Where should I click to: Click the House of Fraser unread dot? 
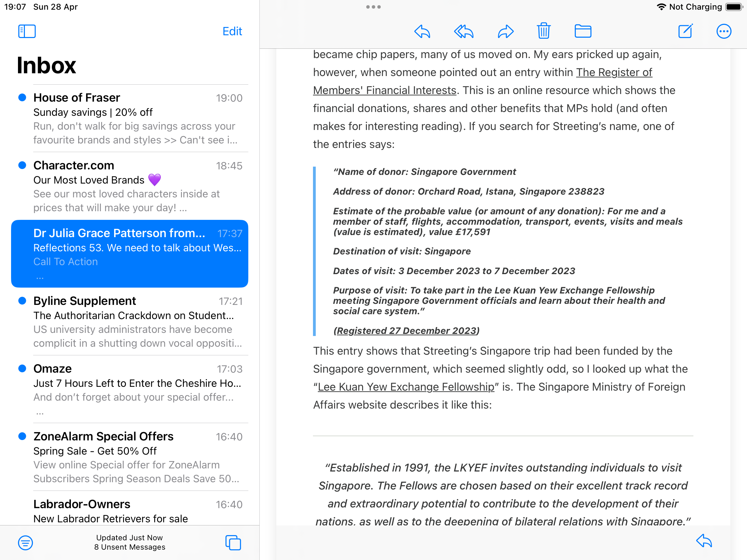coord(22,97)
